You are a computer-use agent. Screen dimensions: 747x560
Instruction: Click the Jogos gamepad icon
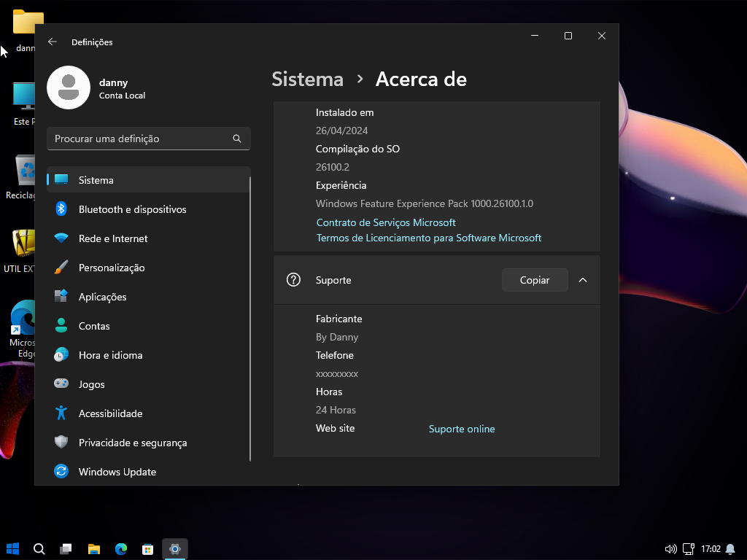(61, 384)
